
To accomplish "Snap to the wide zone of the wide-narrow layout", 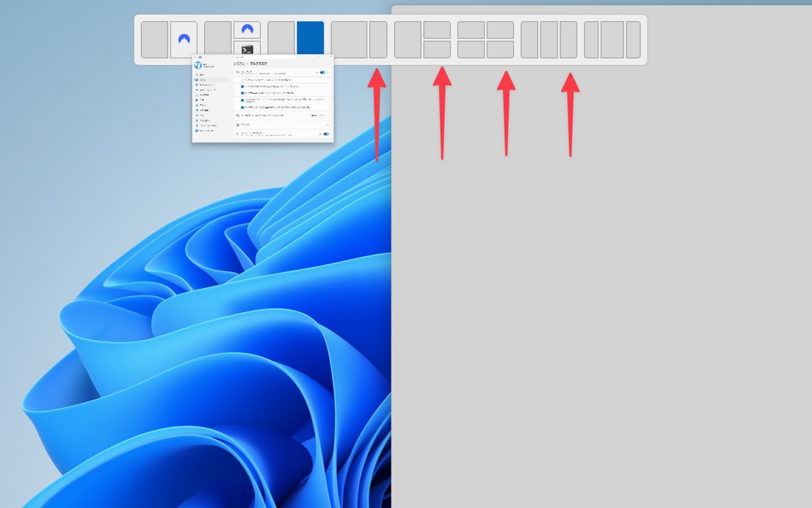I will [349, 39].
